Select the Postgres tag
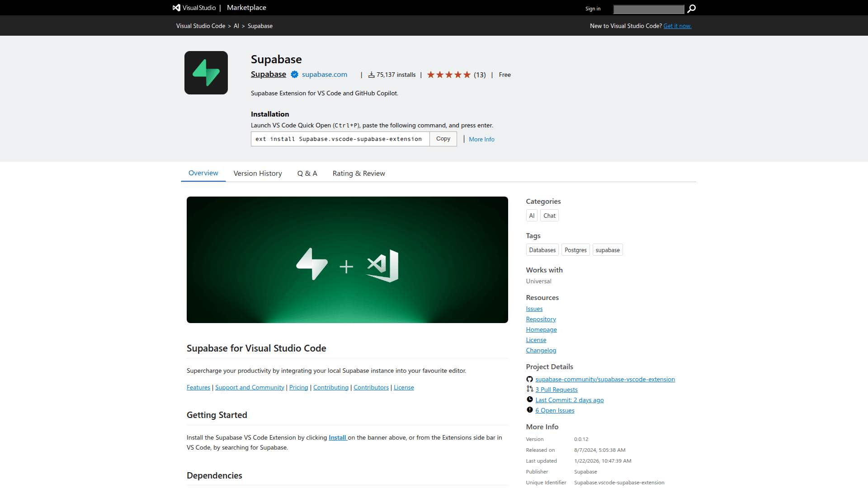868x488 pixels. [576, 250]
